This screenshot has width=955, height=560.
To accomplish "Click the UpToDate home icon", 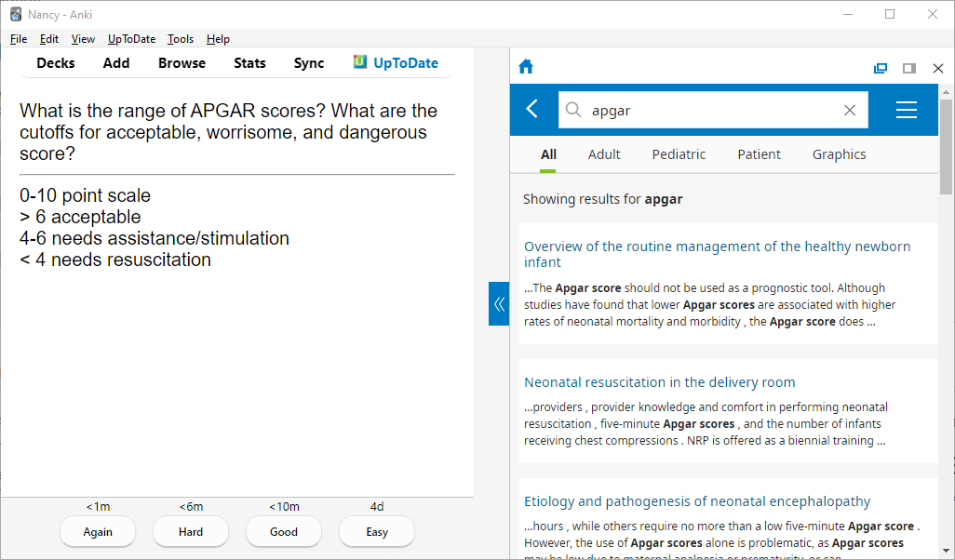I will 526,67.
